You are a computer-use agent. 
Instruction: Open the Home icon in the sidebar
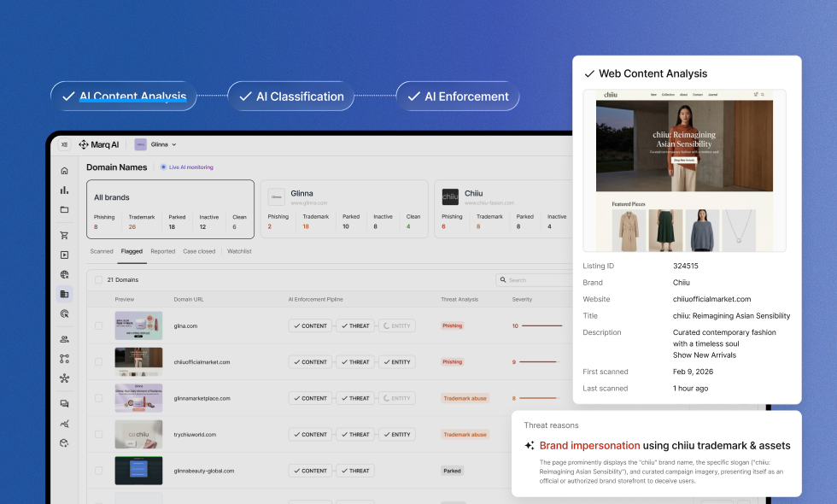65,171
